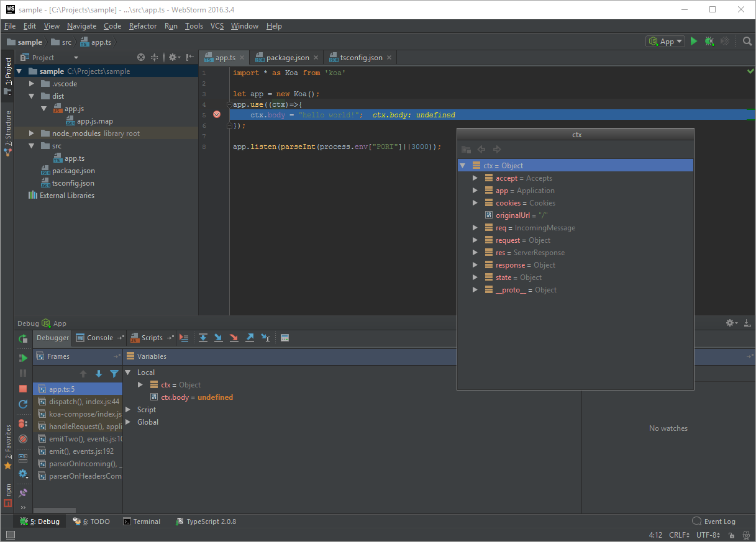Open the Scripts tab in Debug panel
The width and height of the screenshot is (756, 542).
[152, 338]
